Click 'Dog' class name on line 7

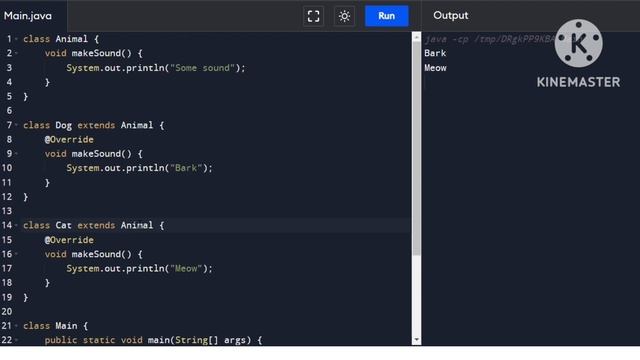(x=64, y=125)
